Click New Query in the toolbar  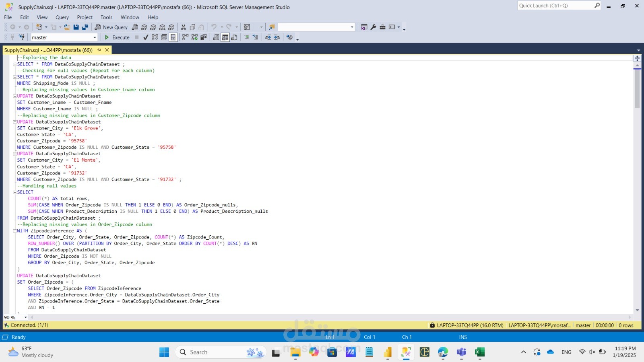[x=111, y=27]
